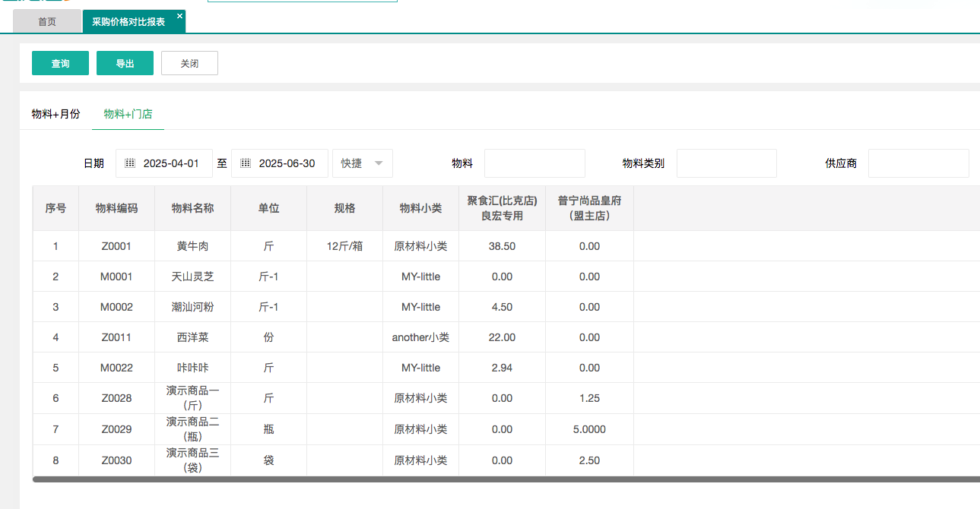Click the 物料类别 input field
This screenshot has height=509, width=980.
pyautogui.click(x=726, y=163)
